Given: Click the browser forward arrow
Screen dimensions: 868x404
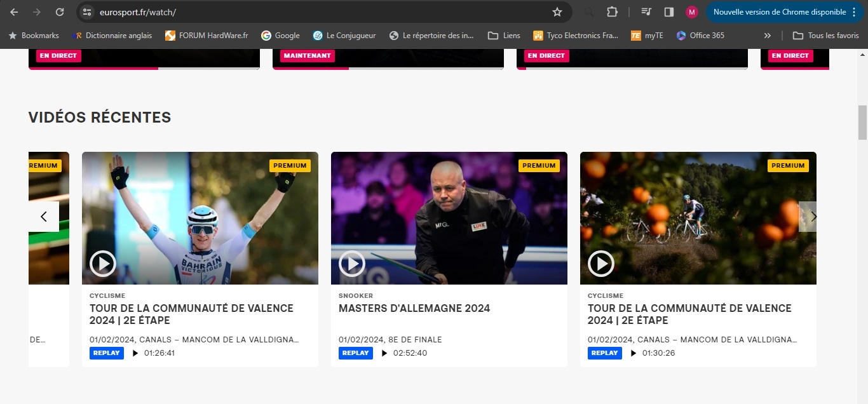Looking at the screenshot, I should 37,12.
